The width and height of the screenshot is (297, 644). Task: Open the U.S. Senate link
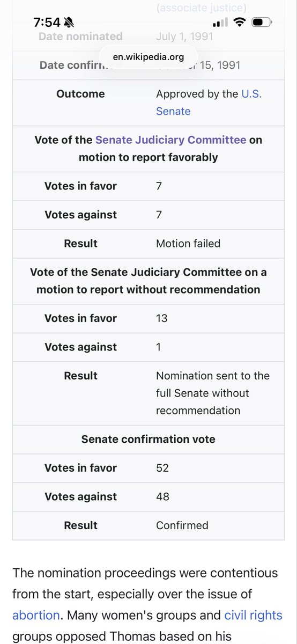(209, 103)
